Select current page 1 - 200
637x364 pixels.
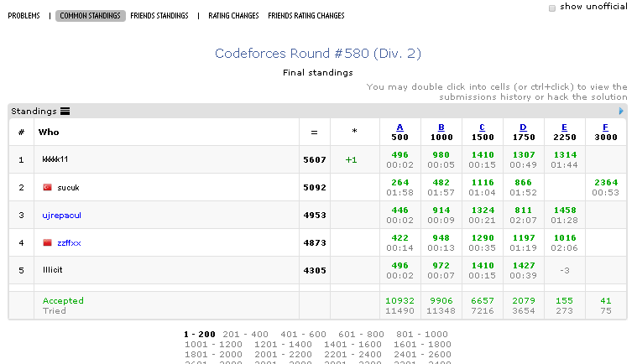pos(200,335)
